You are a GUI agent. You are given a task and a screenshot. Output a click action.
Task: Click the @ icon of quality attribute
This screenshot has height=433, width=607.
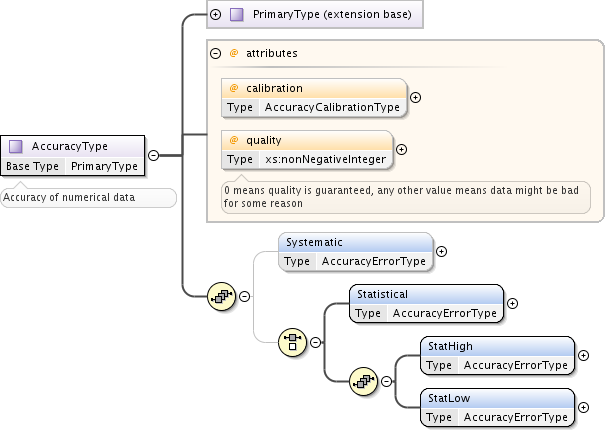tap(234, 141)
